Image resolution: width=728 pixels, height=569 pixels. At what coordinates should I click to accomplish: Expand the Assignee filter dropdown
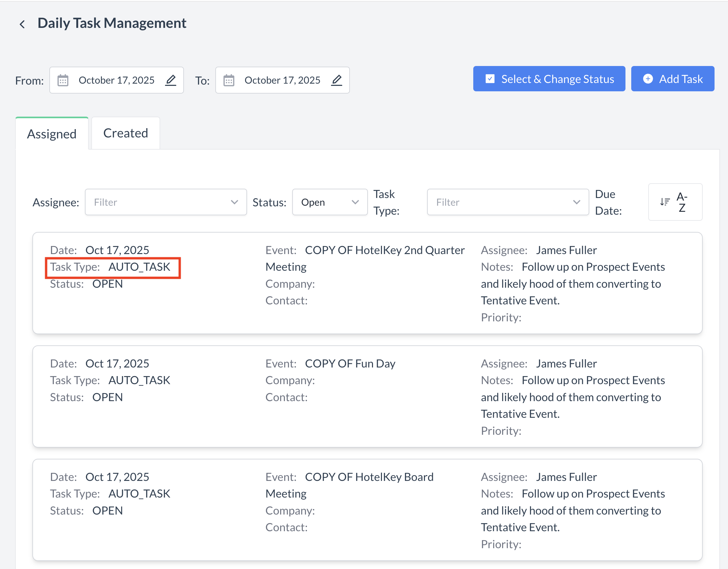pos(166,202)
